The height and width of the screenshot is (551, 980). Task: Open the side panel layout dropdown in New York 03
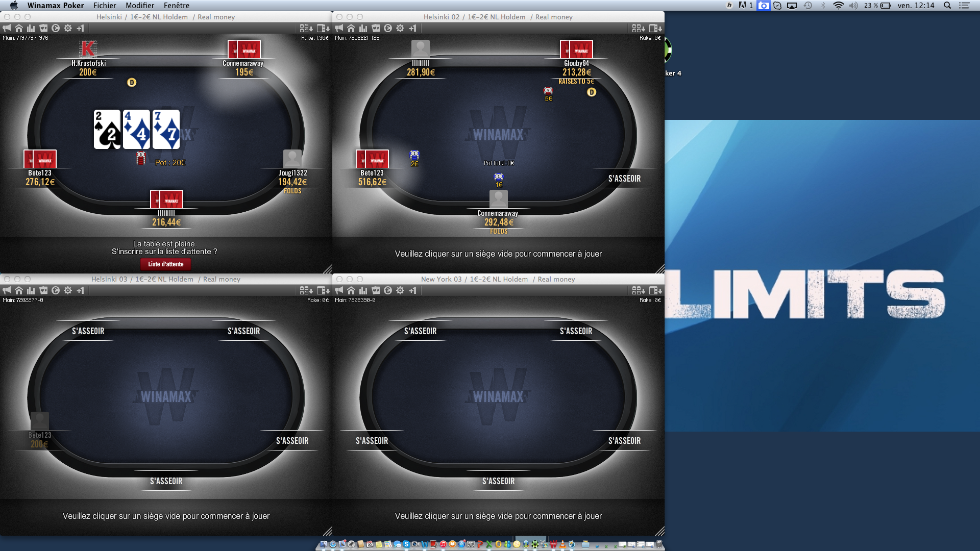tap(655, 290)
